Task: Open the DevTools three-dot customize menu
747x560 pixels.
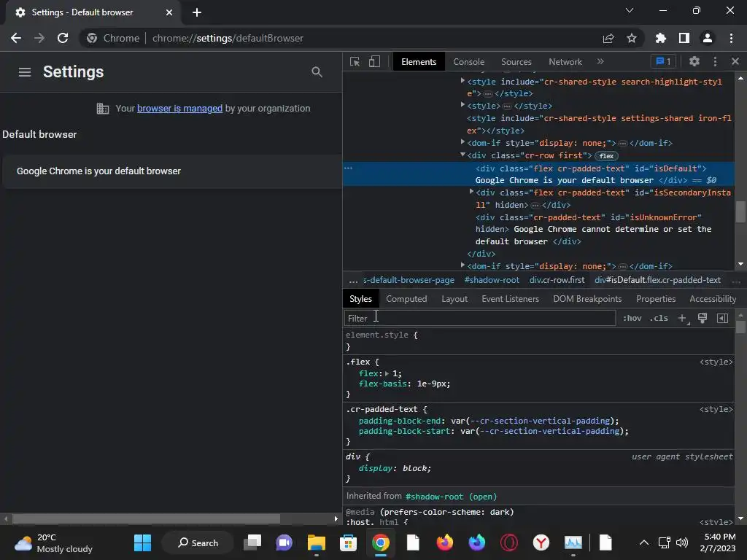Action: pos(715,61)
